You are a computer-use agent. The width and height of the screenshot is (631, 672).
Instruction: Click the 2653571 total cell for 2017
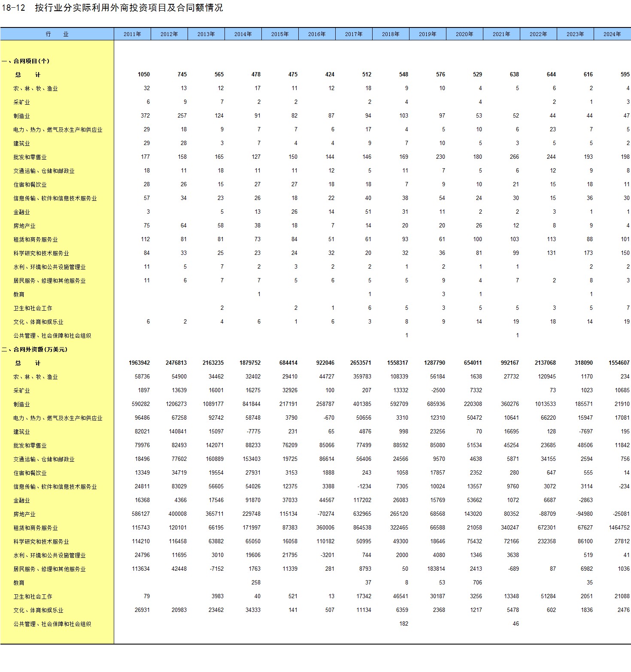361,363
